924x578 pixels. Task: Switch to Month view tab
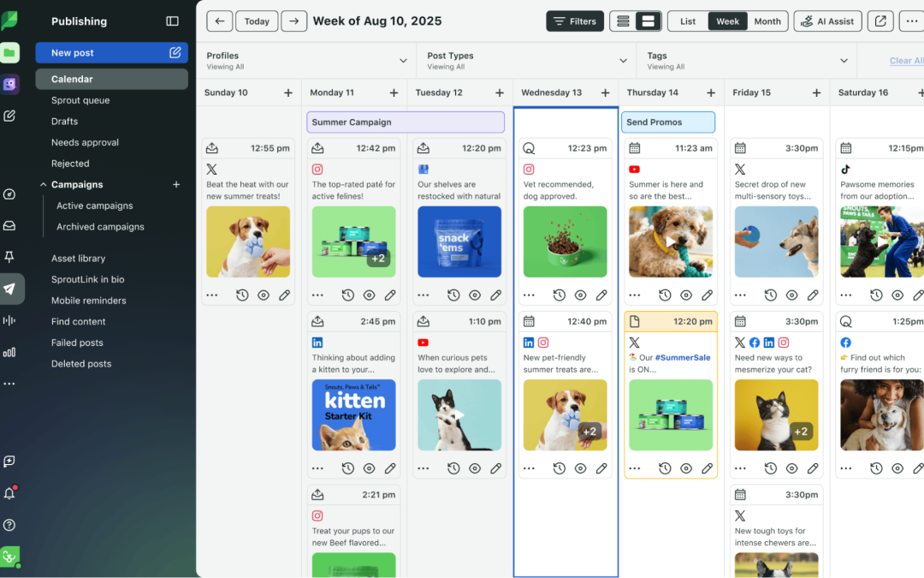767,21
